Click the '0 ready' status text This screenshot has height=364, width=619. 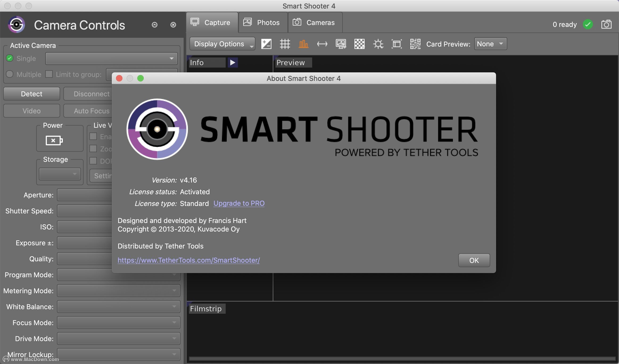point(565,24)
